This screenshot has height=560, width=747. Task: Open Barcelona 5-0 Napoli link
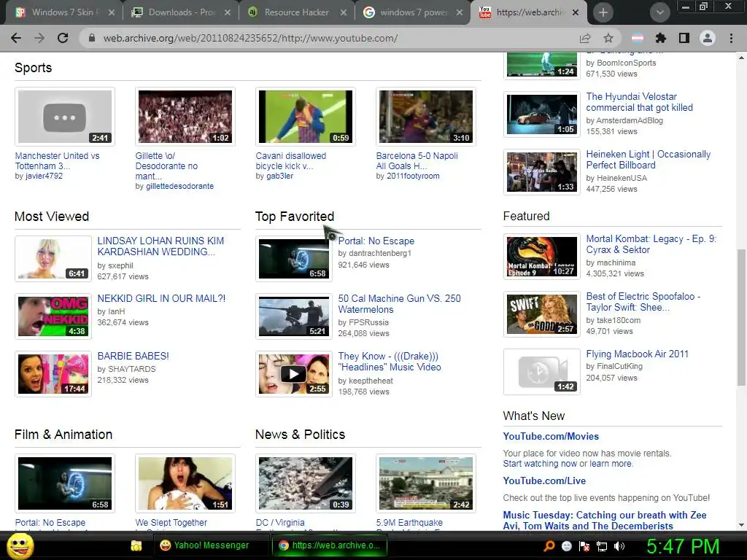point(417,161)
